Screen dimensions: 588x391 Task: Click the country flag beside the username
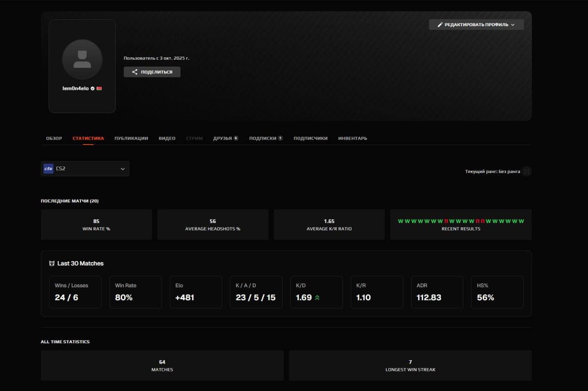point(99,89)
